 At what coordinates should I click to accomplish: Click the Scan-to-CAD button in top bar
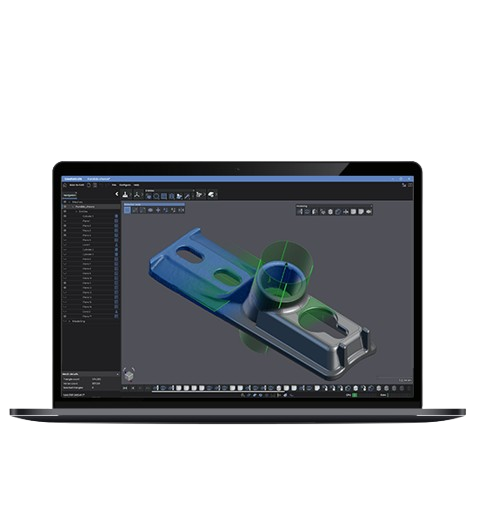tap(76, 185)
